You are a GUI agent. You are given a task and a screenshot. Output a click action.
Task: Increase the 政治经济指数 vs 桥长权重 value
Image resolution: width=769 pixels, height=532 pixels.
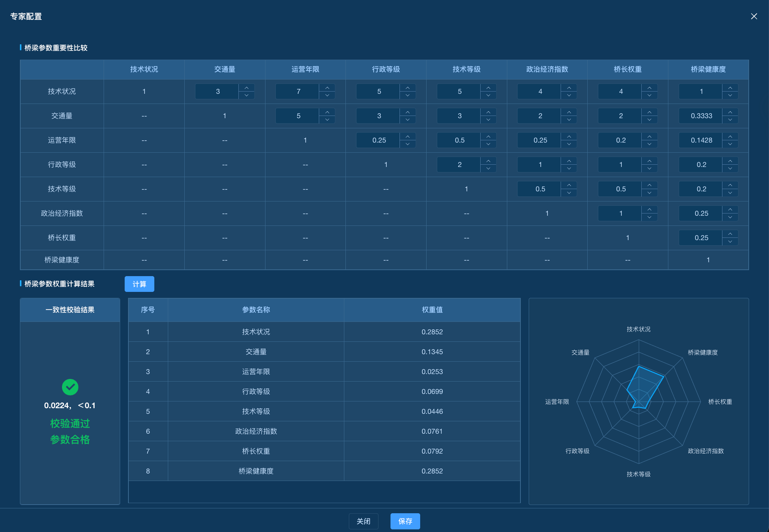tap(650, 210)
